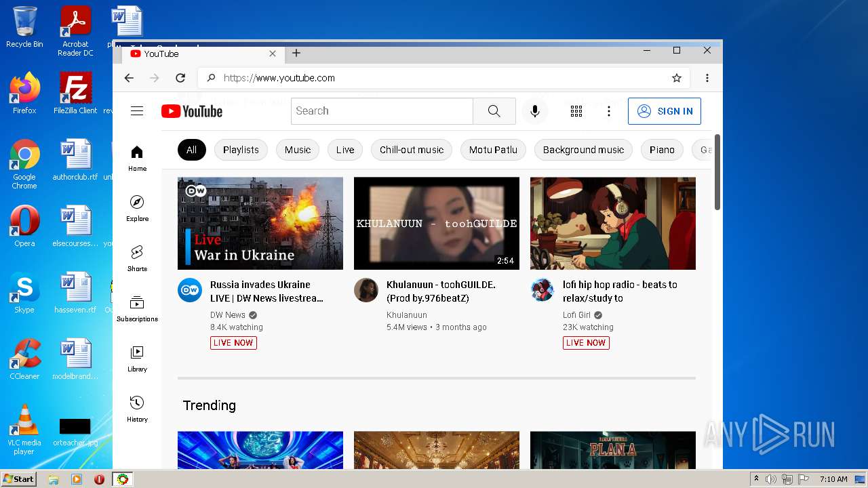The height and width of the screenshot is (488, 868).
Task: Open Skype desktop shortcut
Action: coord(24,293)
